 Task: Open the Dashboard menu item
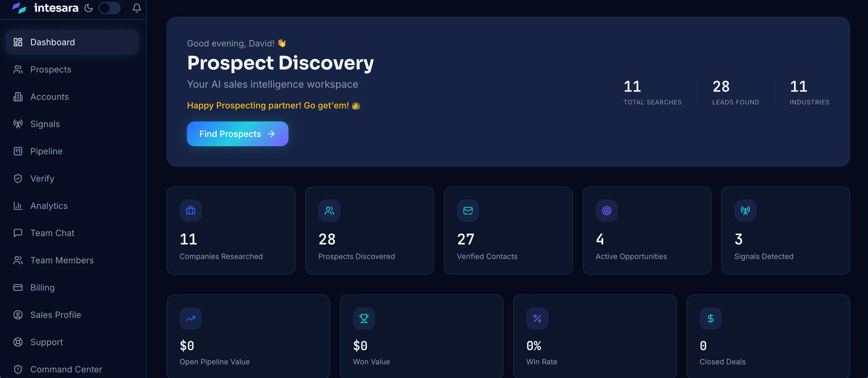click(x=72, y=42)
